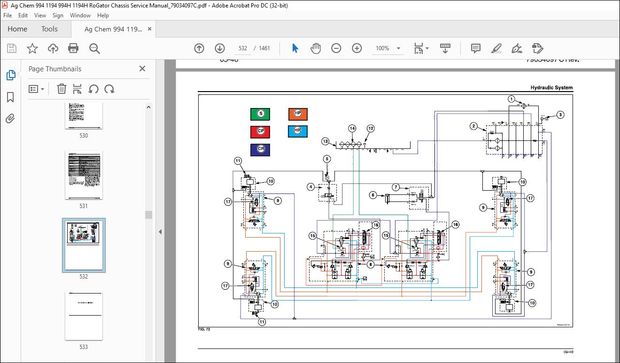
Task: Switch to Home tab
Action: pyautogui.click(x=17, y=29)
